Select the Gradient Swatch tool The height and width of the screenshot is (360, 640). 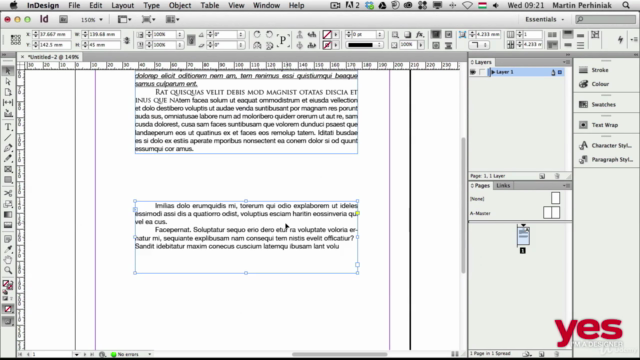tap(8, 214)
